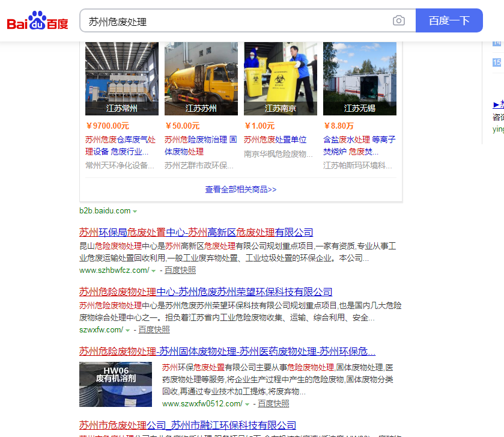
Task: Open the 江苏无锡 product thumbnail
Action: [x=360, y=78]
